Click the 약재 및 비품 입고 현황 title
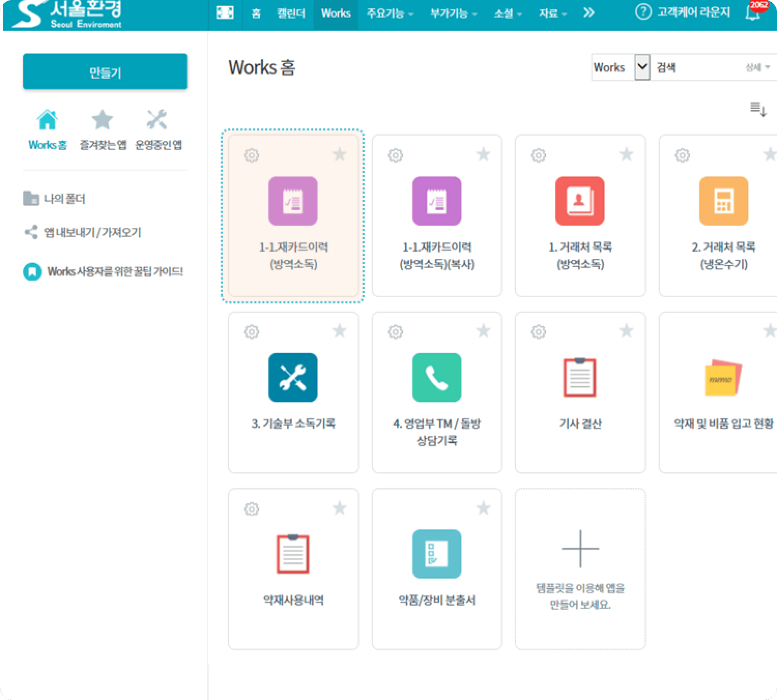Viewport: 777px width, 700px height. click(x=724, y=424)
